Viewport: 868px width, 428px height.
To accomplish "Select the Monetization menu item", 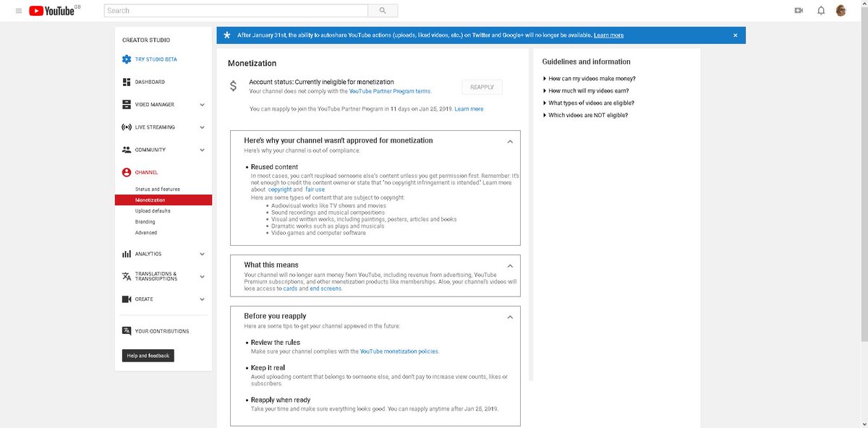I will (x=163, y=200).
